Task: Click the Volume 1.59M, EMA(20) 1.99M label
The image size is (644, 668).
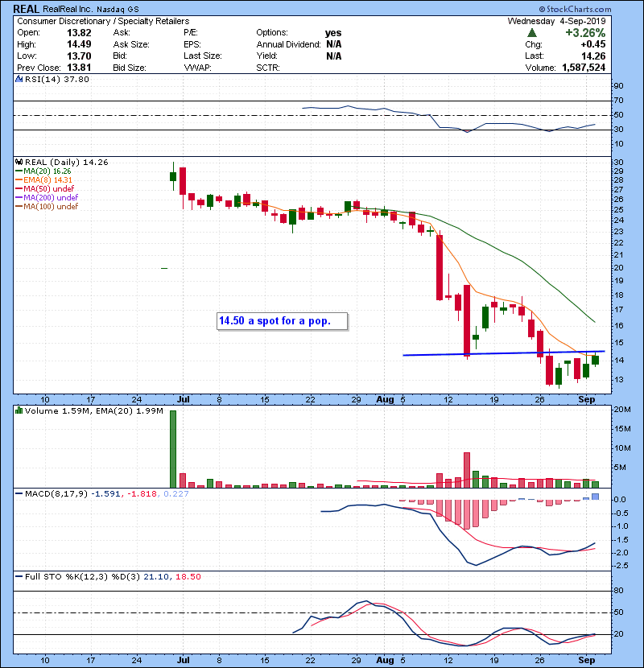Action: point(93,411)
